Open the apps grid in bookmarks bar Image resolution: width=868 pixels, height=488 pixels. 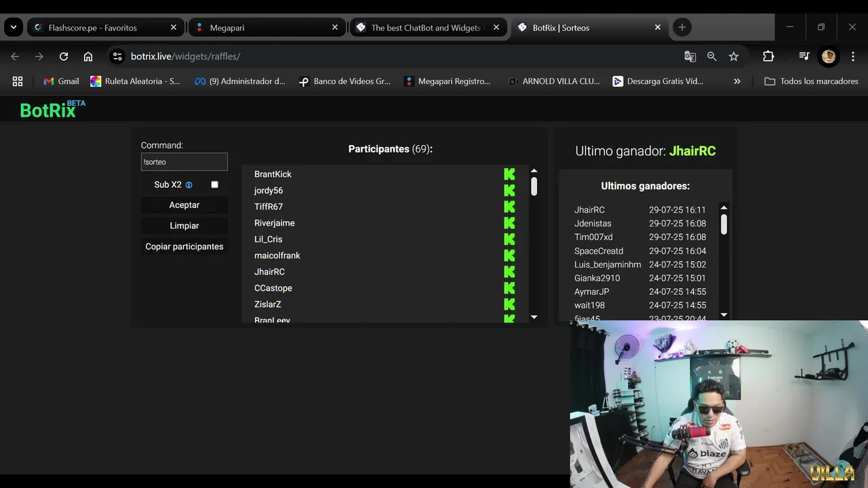point(18,81)
